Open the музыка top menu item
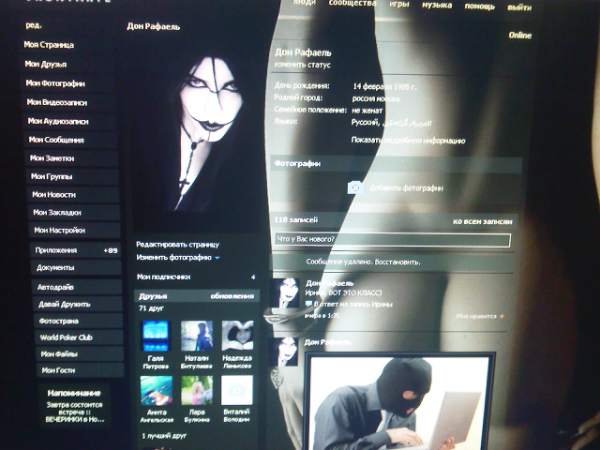 pyautogui.click(x=436, y=5)
